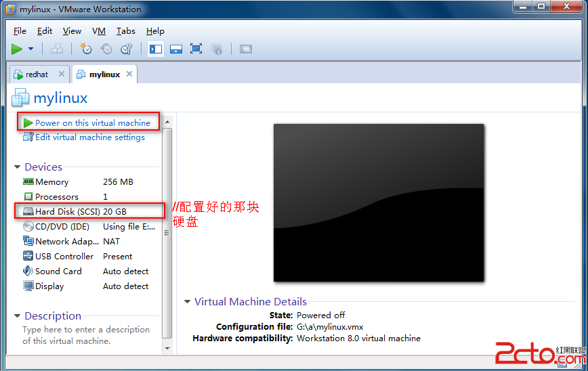Click the thumbnail bar toolbar icon
588x371 pixels.
tap(176, 49)
